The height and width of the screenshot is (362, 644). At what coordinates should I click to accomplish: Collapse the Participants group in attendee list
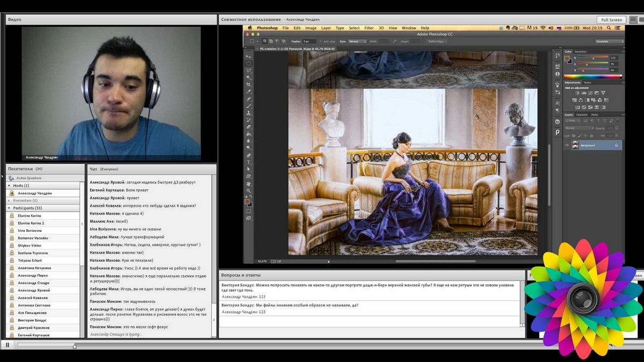[x=9, y=208]
